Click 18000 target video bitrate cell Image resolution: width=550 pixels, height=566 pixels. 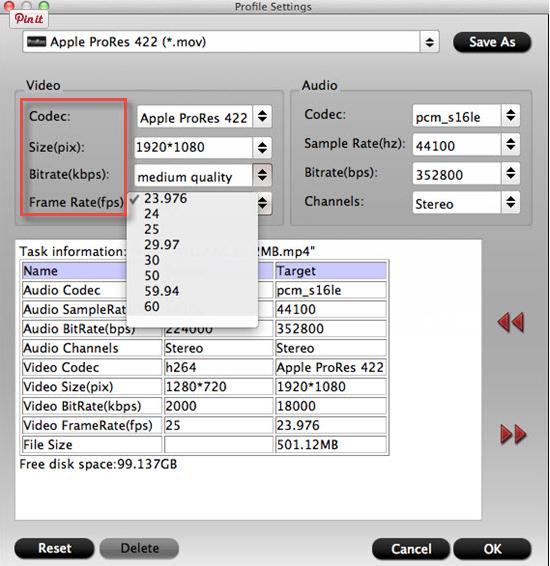point(331,406)
